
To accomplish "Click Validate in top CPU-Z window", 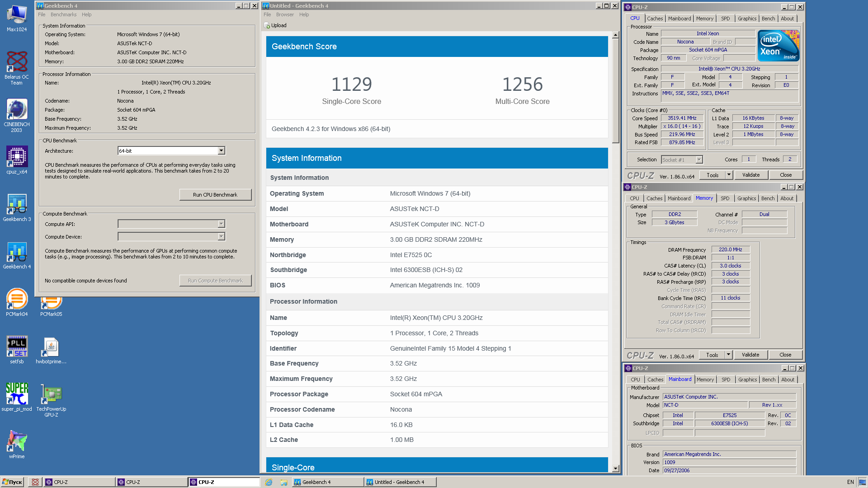I will (751, 175).
